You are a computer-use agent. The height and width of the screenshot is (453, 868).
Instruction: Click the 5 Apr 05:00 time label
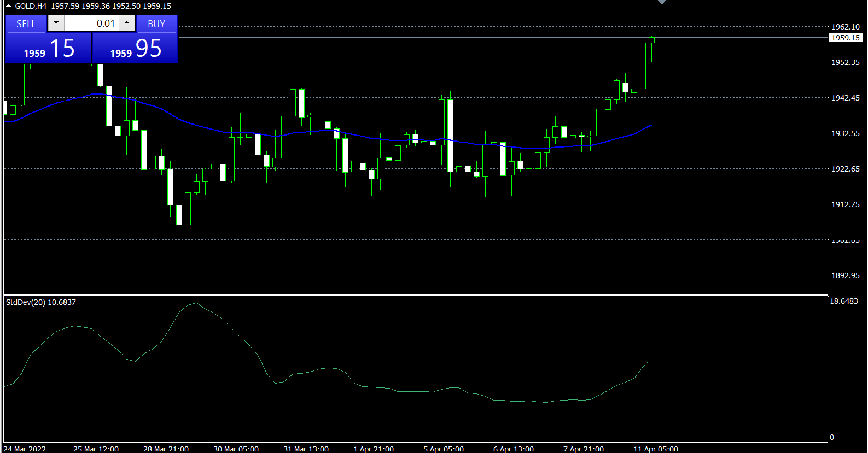444,449
